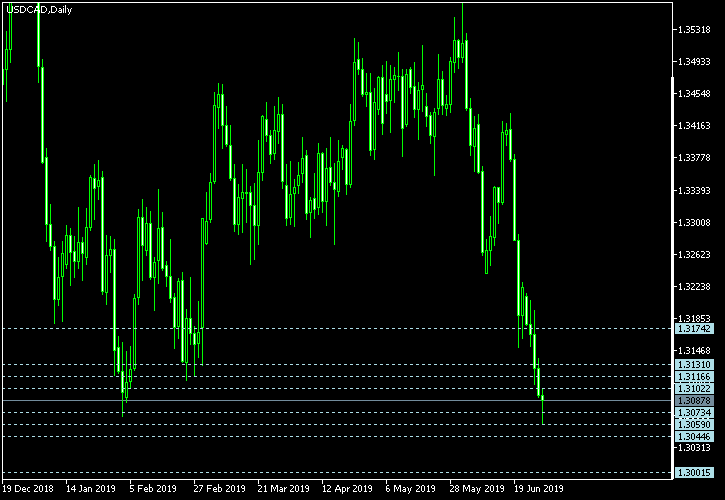Click the 1.32623 price scale value
725x500 pixels.
694,254
